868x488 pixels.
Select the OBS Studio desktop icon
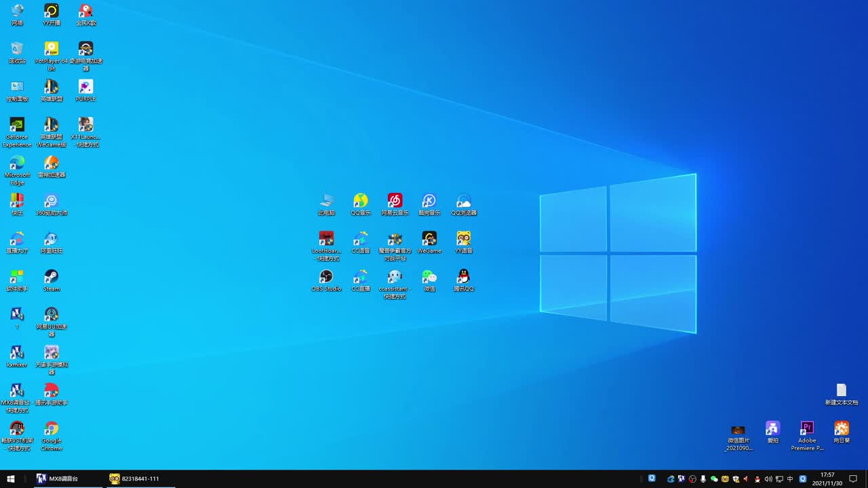pos(327,281)
